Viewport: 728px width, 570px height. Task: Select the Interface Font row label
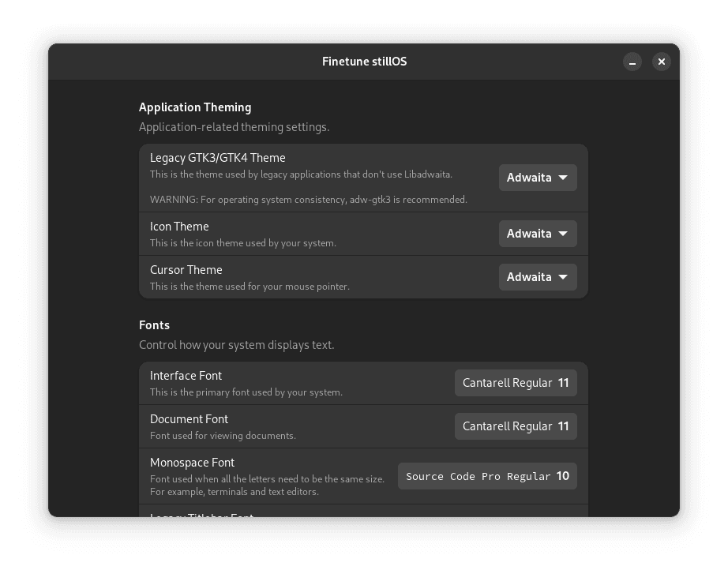(x=186, y=376)
